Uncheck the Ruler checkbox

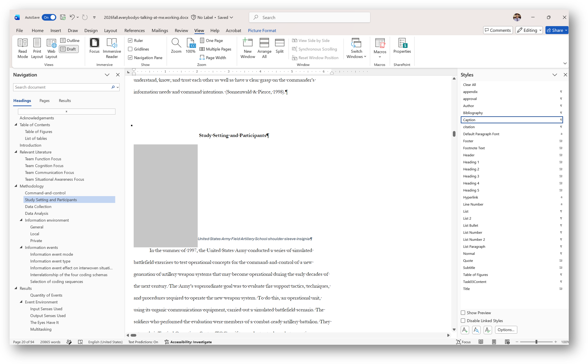[130, 40]
